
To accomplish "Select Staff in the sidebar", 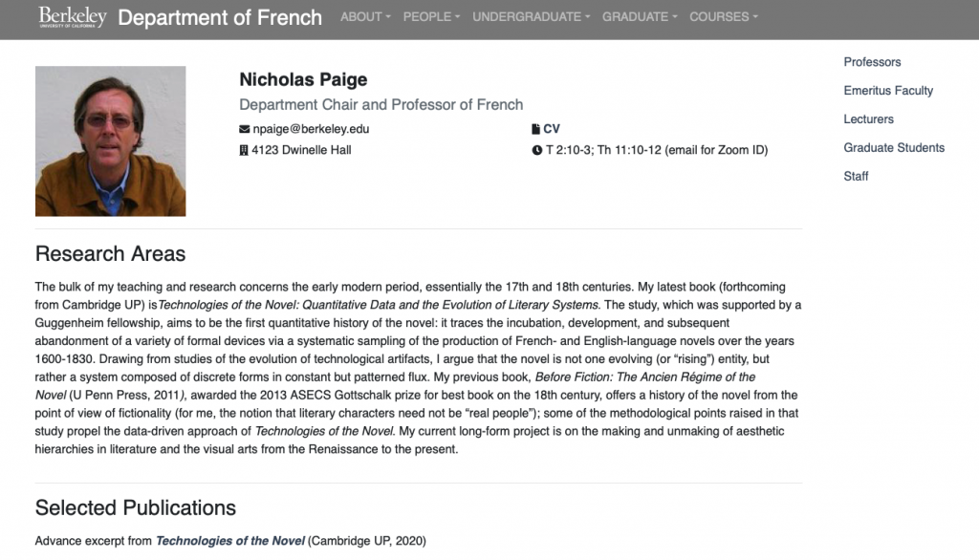I will click(856, 177).
